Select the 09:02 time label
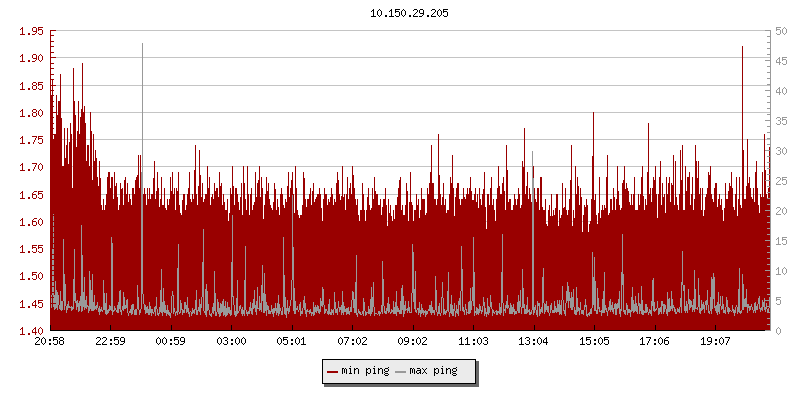Viewport: 800px width, 400px height. pos(412,341)
